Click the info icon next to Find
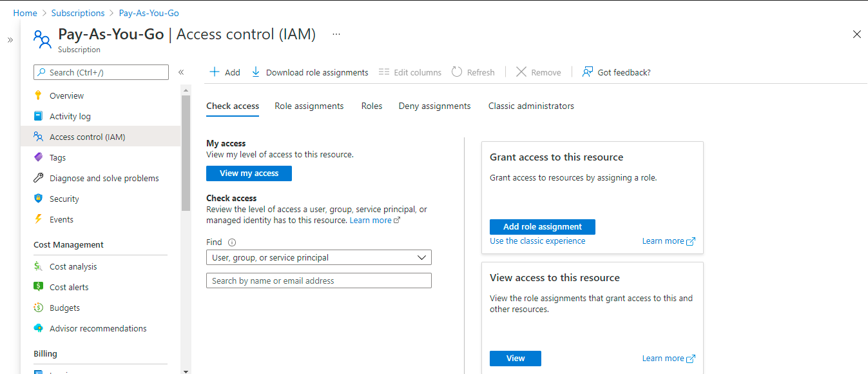This screenshot has width=868, height=374. click(232, 242)
